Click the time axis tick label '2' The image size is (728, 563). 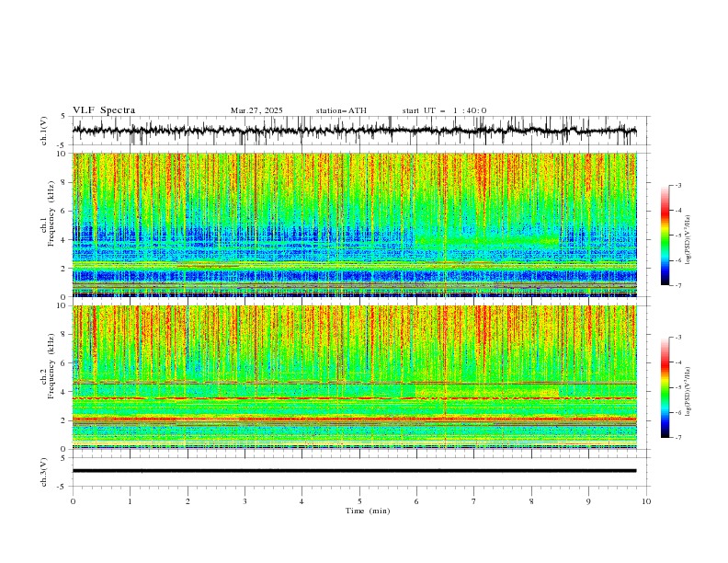point(188,501)
